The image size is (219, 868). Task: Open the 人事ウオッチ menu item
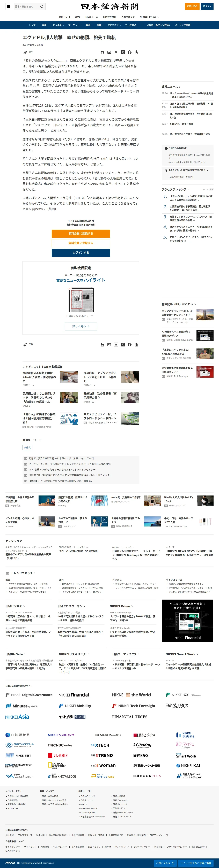coord(128,17)
